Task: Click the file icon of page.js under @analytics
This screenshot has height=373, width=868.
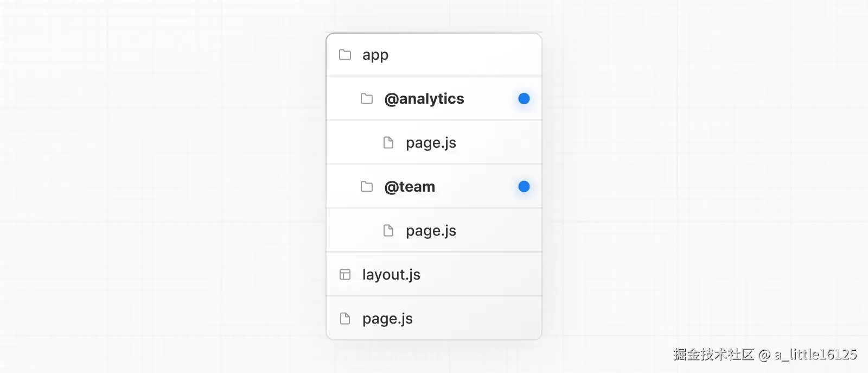Action: tap(388, 143)
